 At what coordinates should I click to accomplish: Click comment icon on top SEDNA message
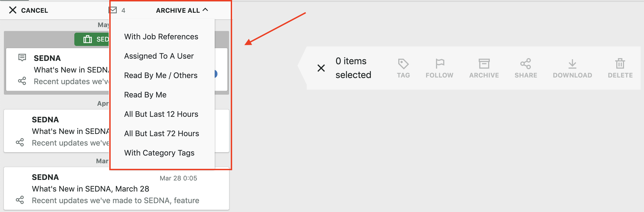(x=22, y=58)
